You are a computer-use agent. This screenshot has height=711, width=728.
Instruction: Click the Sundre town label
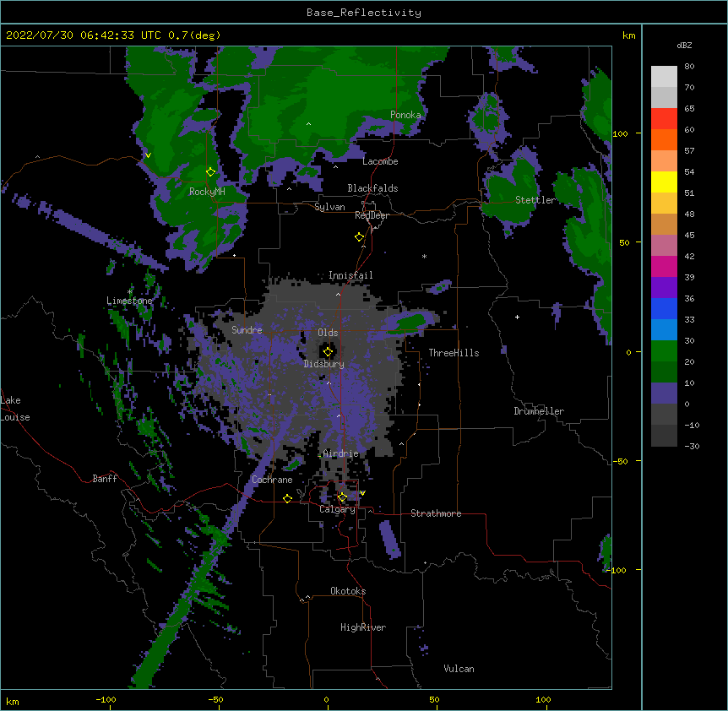[x=247, y=330]
